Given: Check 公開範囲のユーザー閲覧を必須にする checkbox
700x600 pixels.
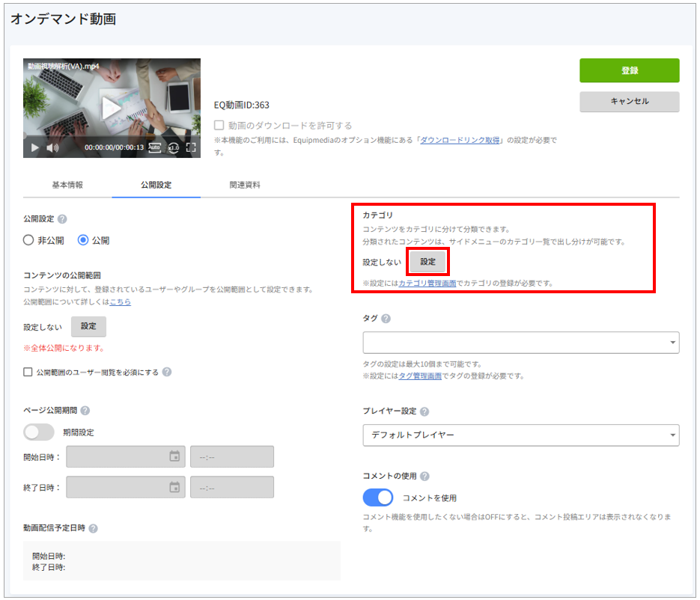Looking at the screenshot, I should tap(28, 372).
